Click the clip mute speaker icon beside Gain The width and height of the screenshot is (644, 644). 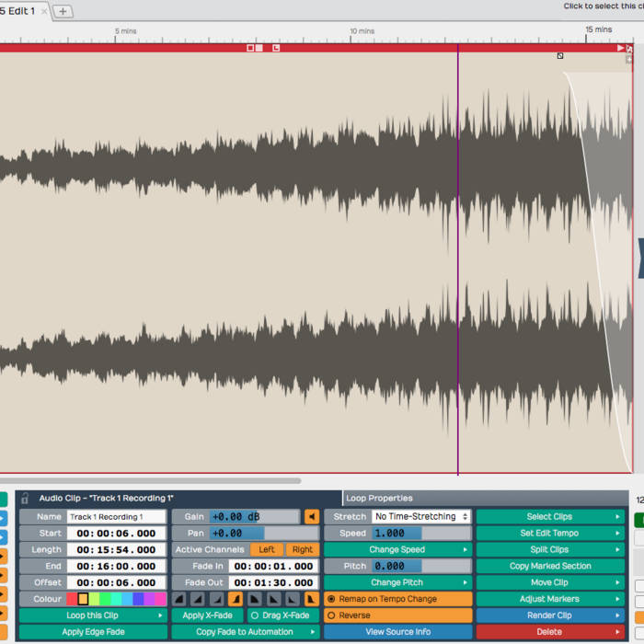point(312,517)
